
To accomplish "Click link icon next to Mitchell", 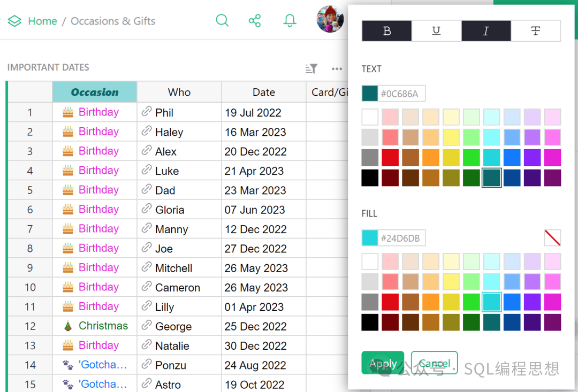I will [x=147, y=267].
